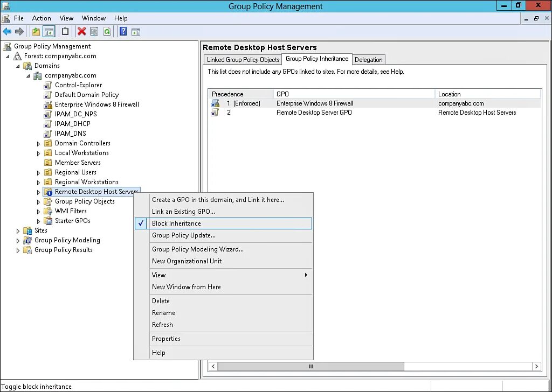This screenshot has height=392, width=552.
Task: Click the horizontal scrollbar thumb
Action: pyautogui.click(x=311, y=366)
